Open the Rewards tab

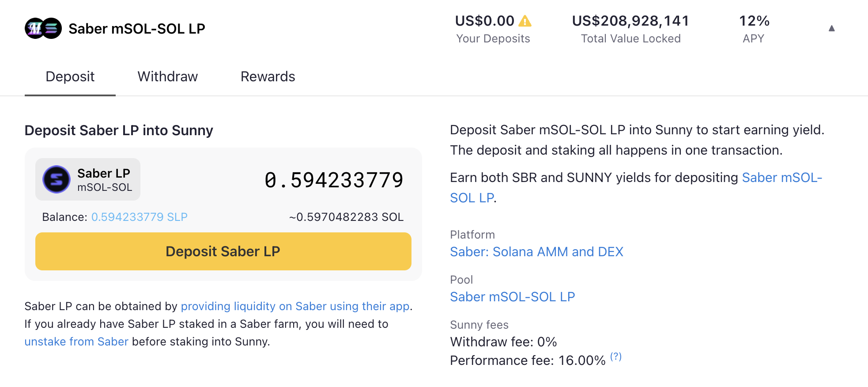click(x=268, y=76)
